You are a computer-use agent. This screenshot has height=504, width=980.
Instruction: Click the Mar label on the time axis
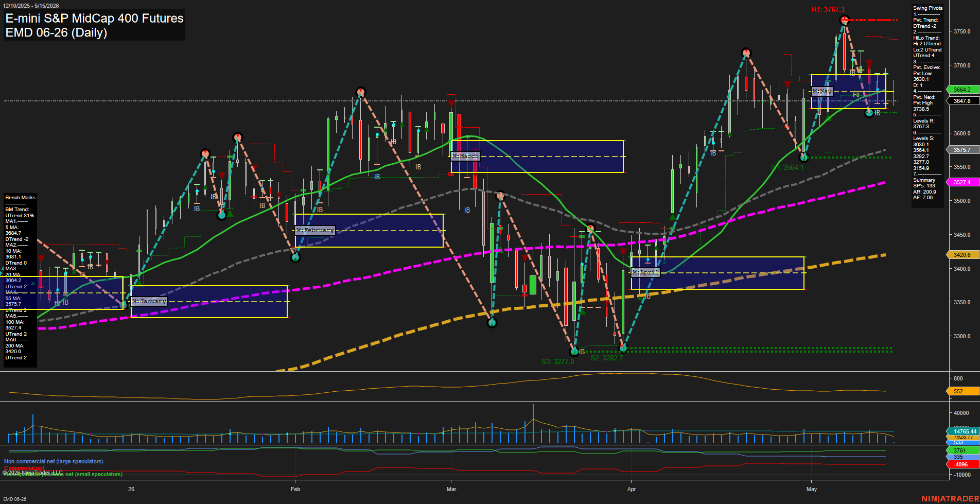451,489
